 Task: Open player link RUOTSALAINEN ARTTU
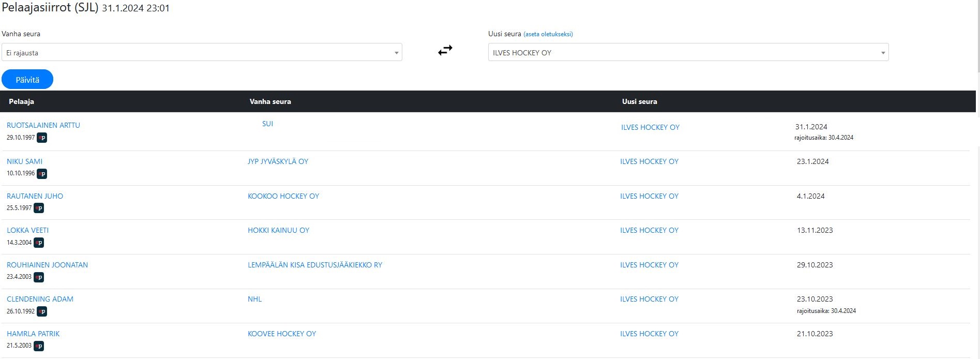coord(43,125)
